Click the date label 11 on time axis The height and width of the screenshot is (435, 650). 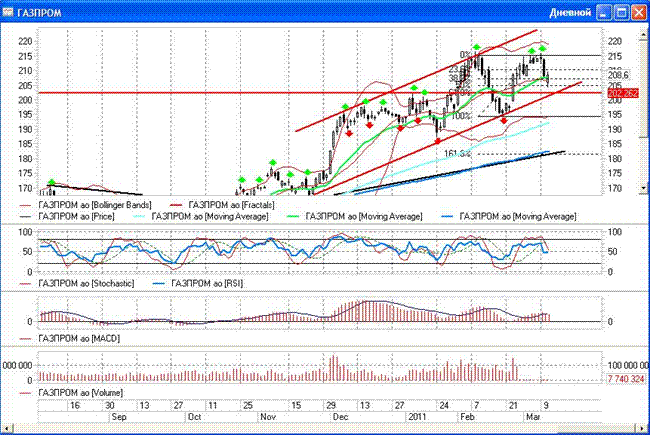tap(213, 405)
